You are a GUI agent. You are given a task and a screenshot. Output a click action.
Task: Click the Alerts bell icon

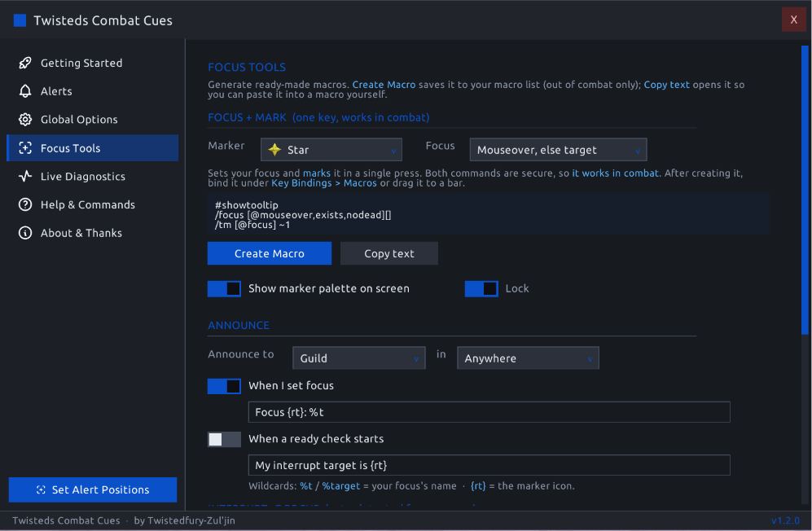[25, 91]
